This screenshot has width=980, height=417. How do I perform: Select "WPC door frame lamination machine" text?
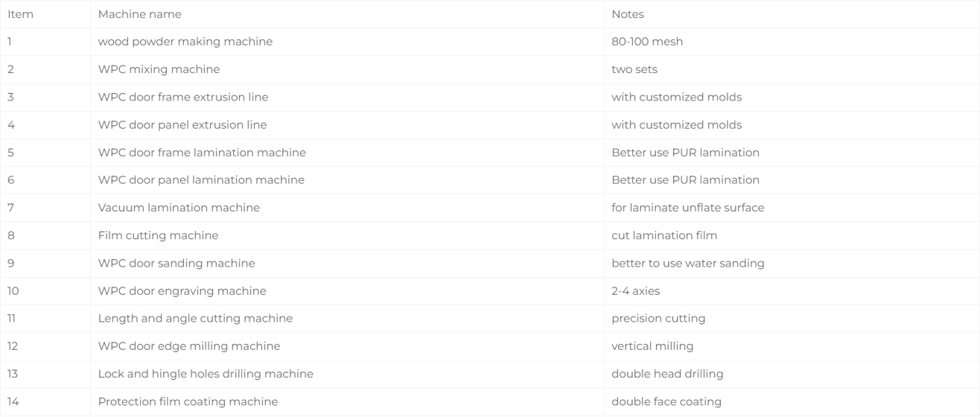click(x=202, y=153)
